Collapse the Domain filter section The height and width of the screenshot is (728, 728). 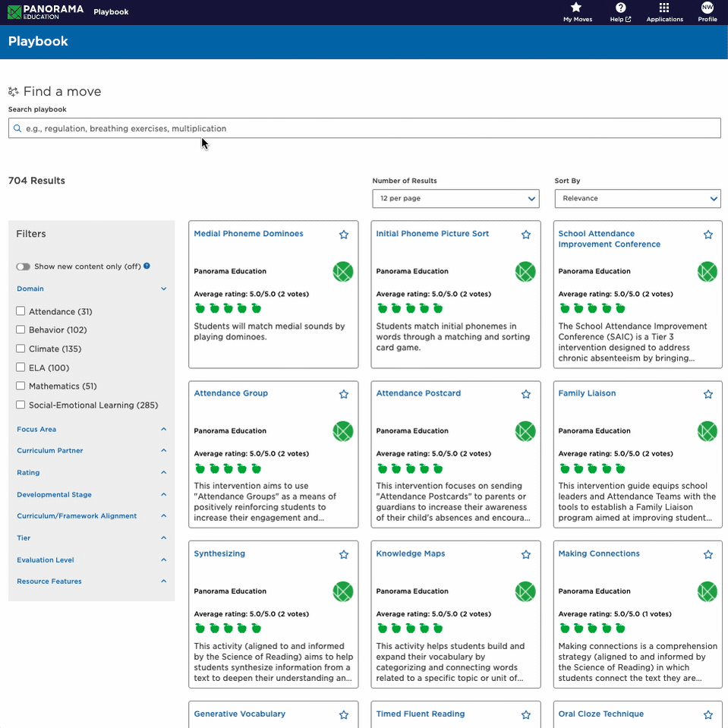tap(91, 288)
